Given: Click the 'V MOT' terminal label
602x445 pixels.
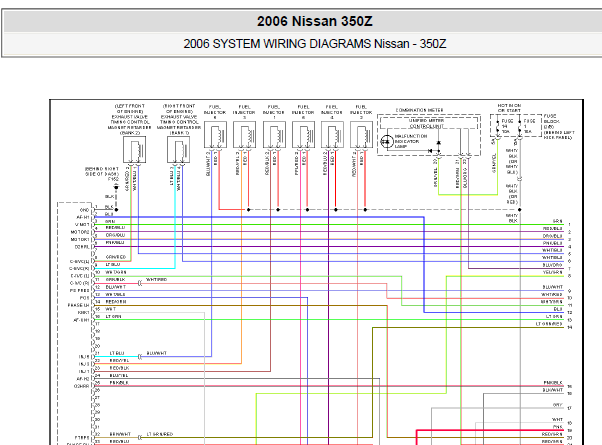Looking at the screenshot, I should 82,225.
